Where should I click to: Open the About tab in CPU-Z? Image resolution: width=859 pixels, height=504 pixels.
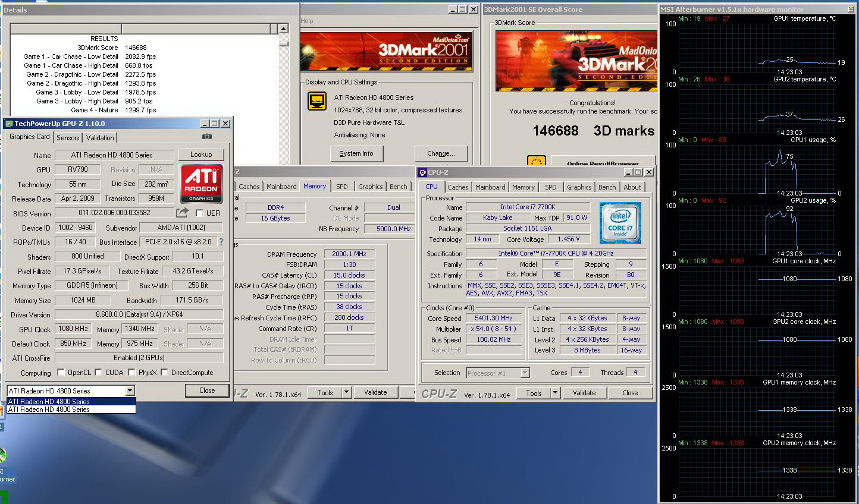click(x=632, y=187)
